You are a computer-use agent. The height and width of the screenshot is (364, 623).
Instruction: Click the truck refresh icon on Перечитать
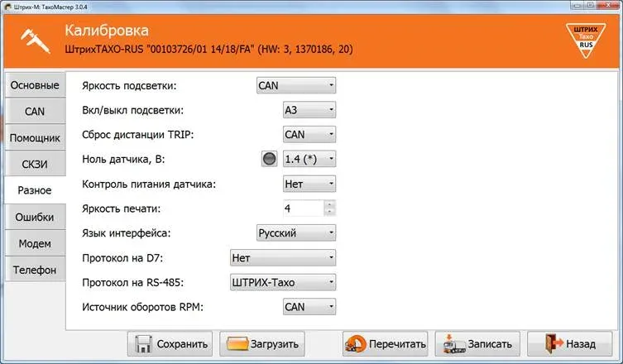(x=355, y=344)
